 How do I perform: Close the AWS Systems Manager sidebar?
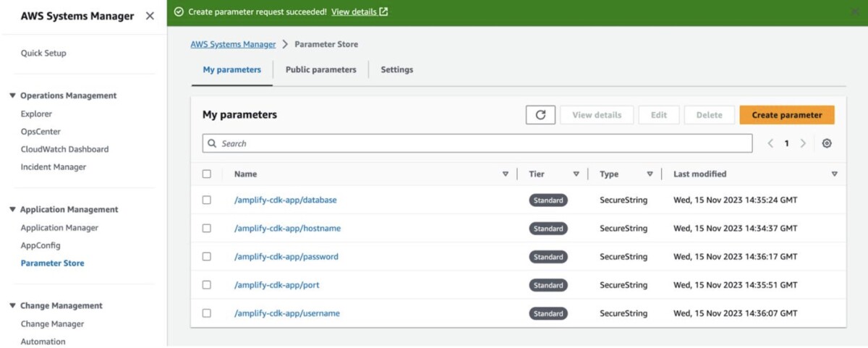(150, 16)
